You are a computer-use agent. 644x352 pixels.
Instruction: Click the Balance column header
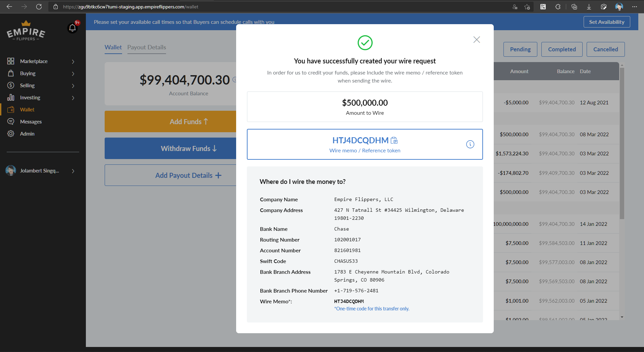[x=566, y=71]
